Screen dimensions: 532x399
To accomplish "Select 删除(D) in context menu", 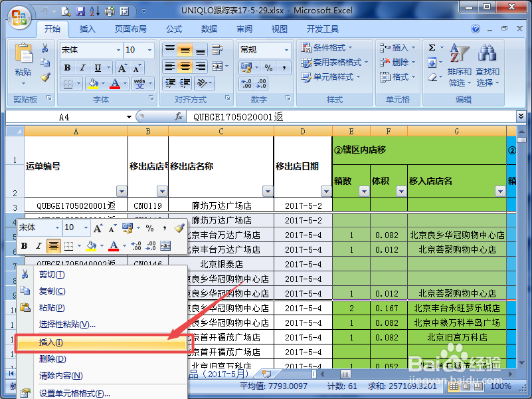I will click(102, 359).
